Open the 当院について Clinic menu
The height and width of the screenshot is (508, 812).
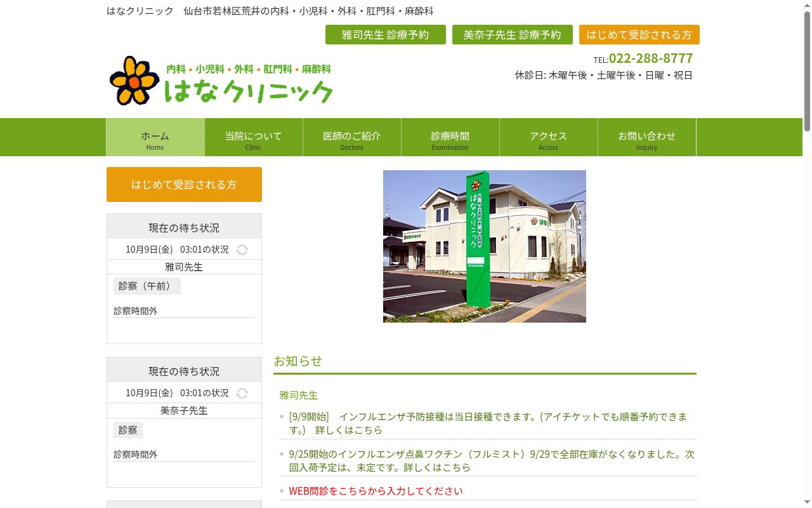click(254, 137)
